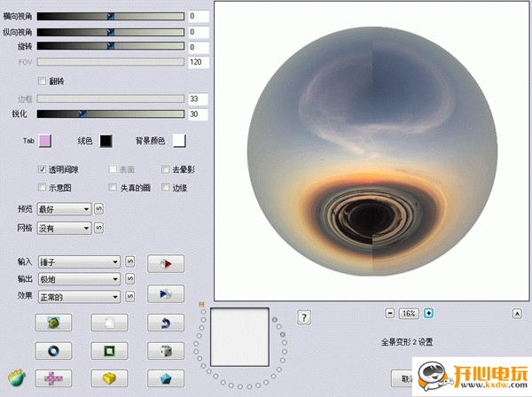This screenshot has height=397, width=532.
Task: Click the red play preview button
Action: pos(166,264)
